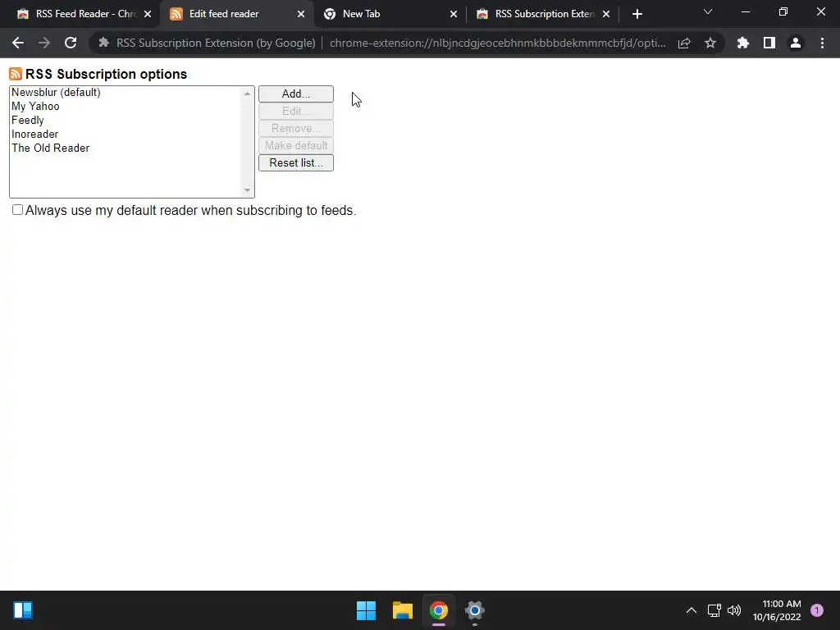Open the volume speaker tray icon
This screenshot has width=840, height=630.
(734, 610)
